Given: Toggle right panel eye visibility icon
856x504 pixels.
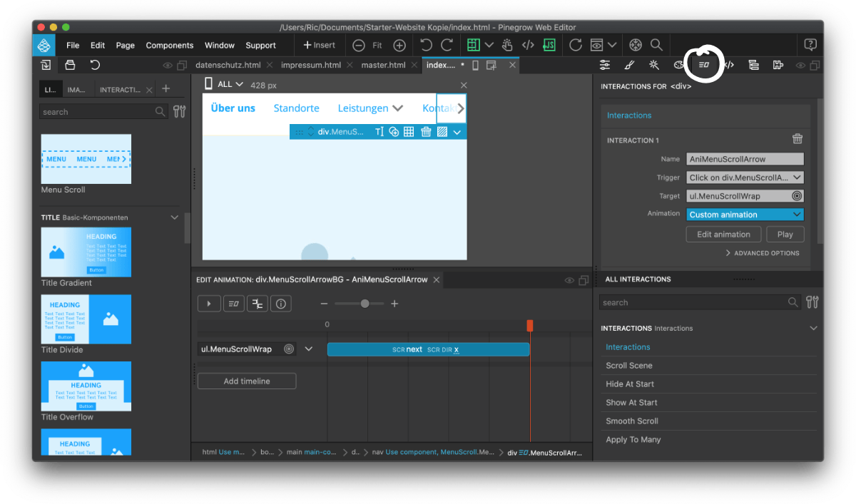Looking at the screenshot, I should tap(801, 66).
